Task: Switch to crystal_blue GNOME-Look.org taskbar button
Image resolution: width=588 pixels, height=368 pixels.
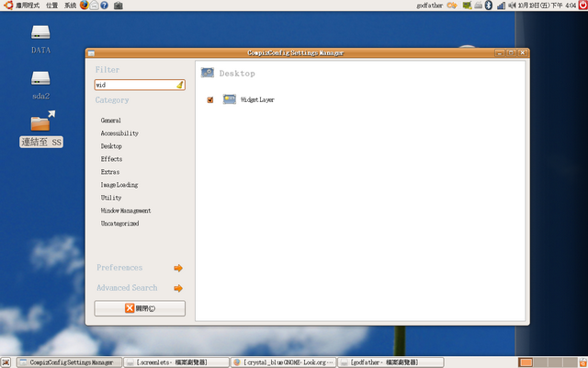Action: (x=283, y=362)
